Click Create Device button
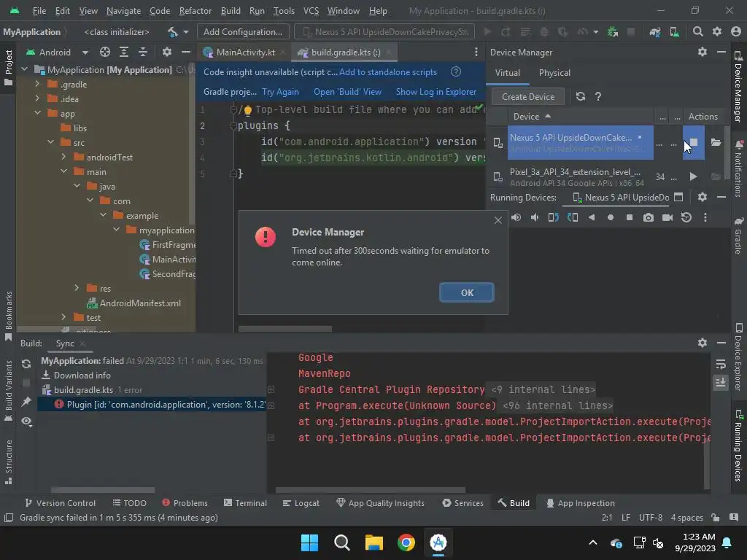This screenshot has height=560, width=747. point(528,97)
